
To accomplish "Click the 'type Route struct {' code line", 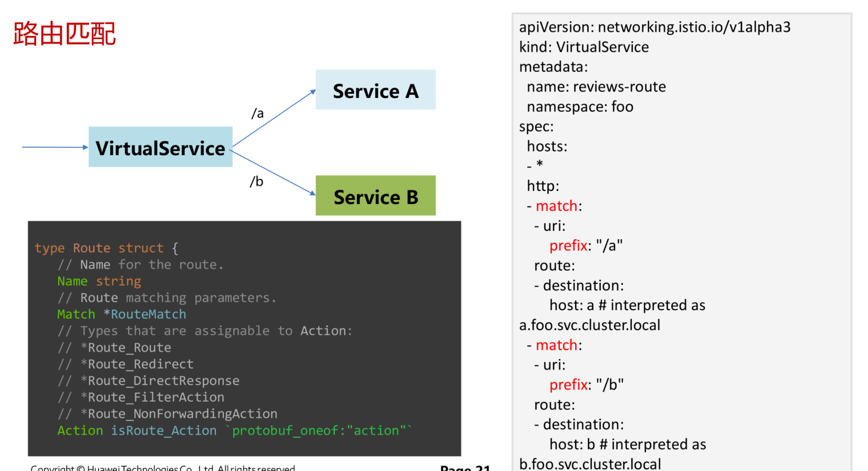I will click(107, 248).
